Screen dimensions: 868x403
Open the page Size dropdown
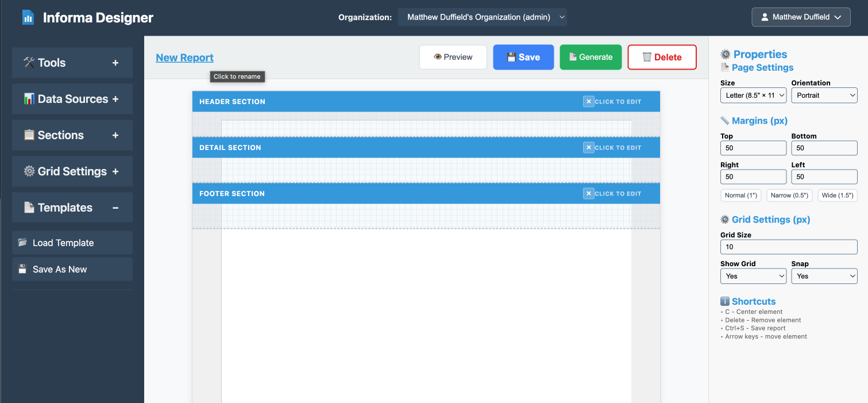753,95
